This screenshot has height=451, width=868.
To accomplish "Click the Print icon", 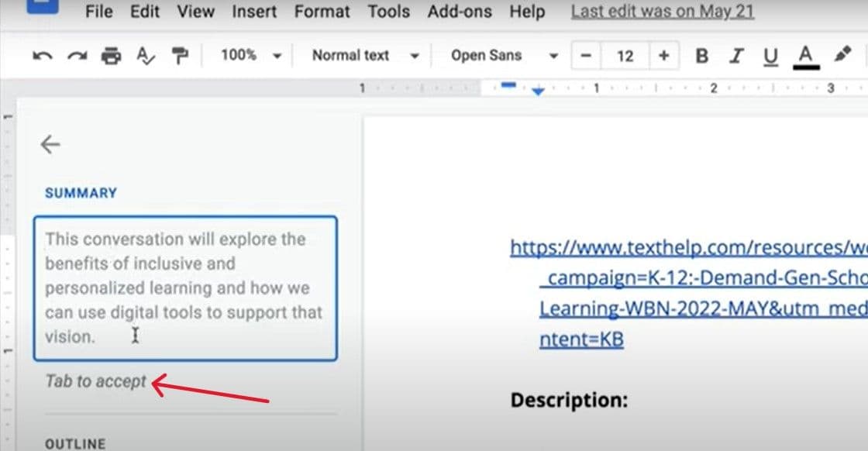I will click(x=112, y=56).
